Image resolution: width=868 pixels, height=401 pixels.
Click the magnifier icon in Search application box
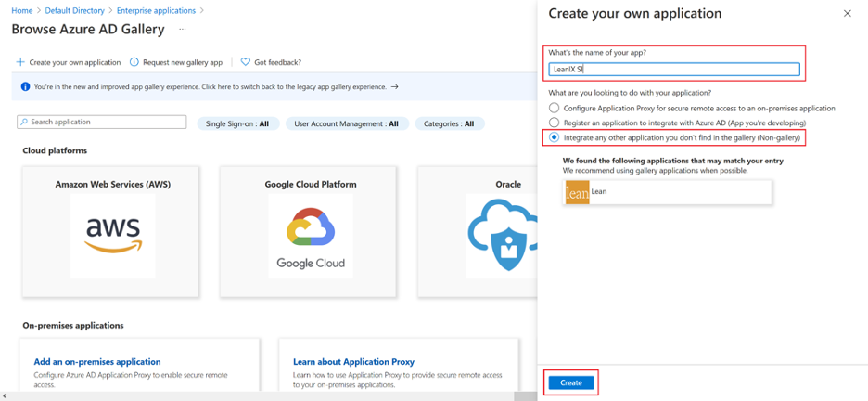(24, 122)
